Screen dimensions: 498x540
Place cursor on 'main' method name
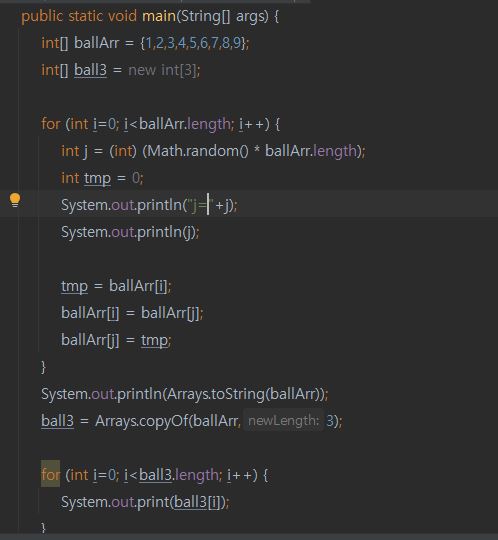pos(159,16)
